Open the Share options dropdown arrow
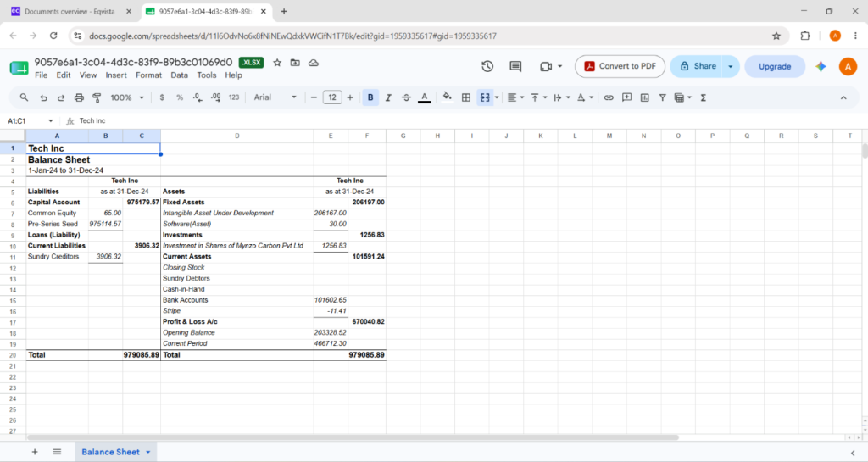Image resolution: width=868 pixels, height=462 pixels. (731, 66)
